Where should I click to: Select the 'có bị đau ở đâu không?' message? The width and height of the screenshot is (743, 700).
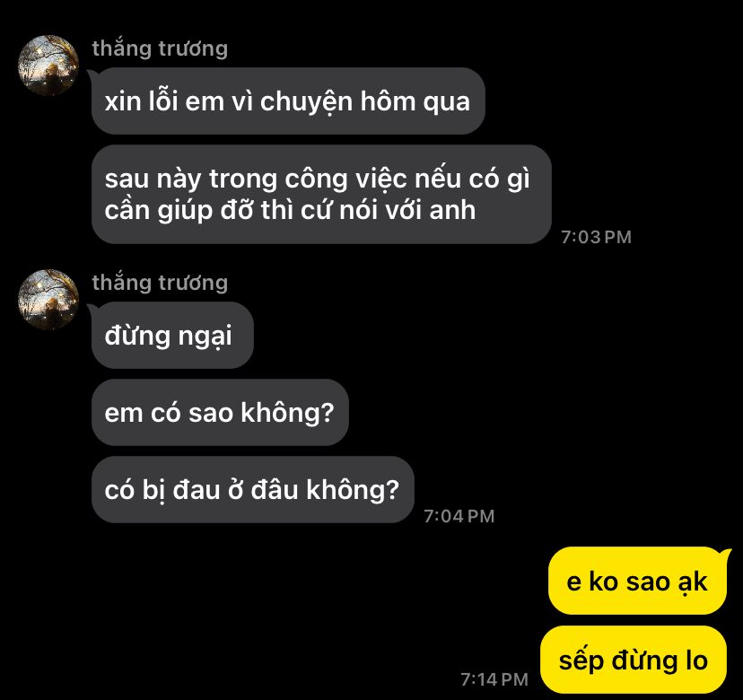point(252,490)
